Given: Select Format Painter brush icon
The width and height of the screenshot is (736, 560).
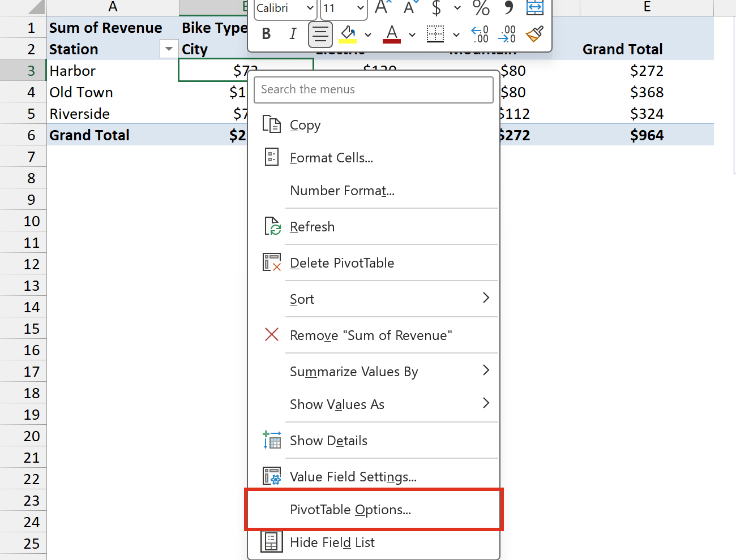Looking at the screenshot, I should tap(534, 34).
